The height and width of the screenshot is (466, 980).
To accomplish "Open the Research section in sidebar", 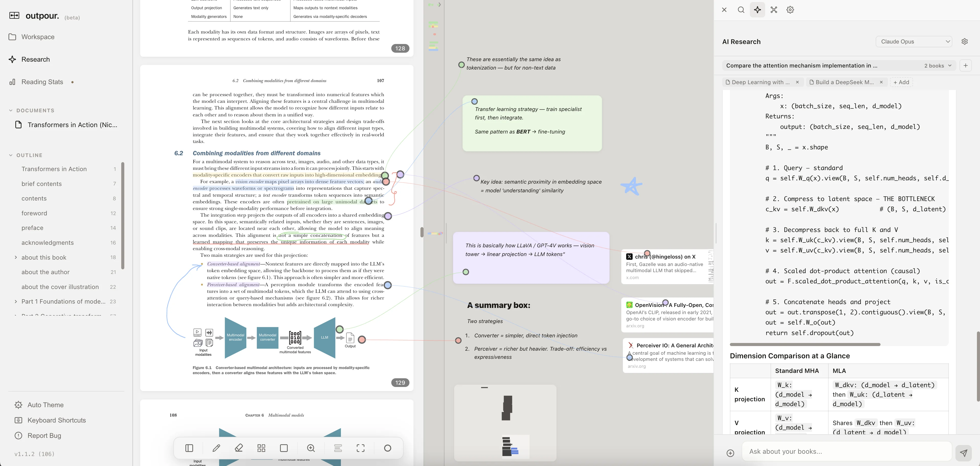I will click(35, 59).
